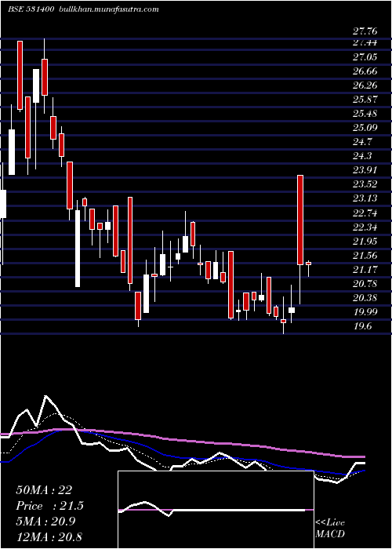Click the 19.99 price axis label

(x=365, y=311)
